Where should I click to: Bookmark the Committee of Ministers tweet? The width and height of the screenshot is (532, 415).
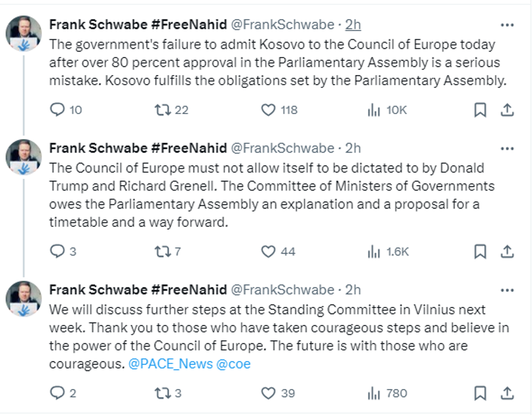click(480, 251)
